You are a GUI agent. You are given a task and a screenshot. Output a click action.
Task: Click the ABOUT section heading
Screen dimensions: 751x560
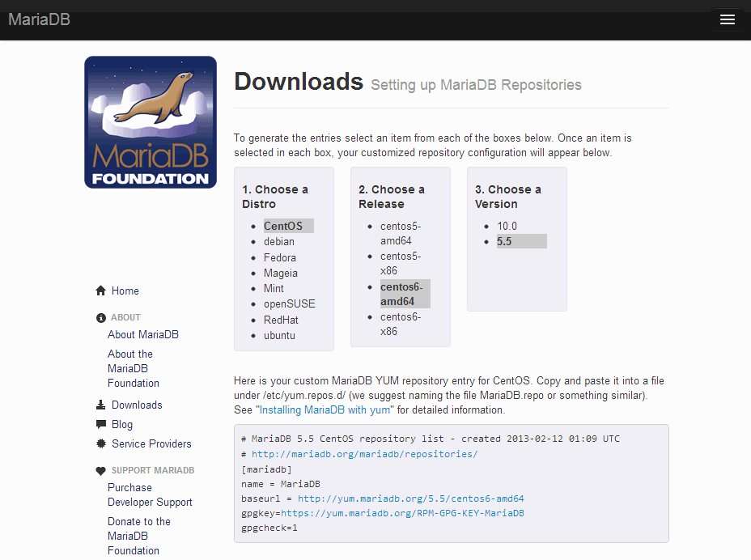125,317
